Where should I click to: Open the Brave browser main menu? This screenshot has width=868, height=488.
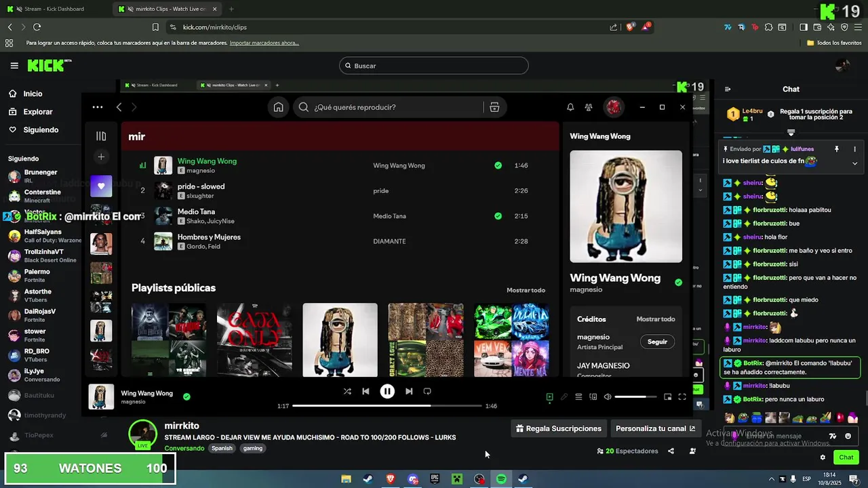[x=857, y=27]
